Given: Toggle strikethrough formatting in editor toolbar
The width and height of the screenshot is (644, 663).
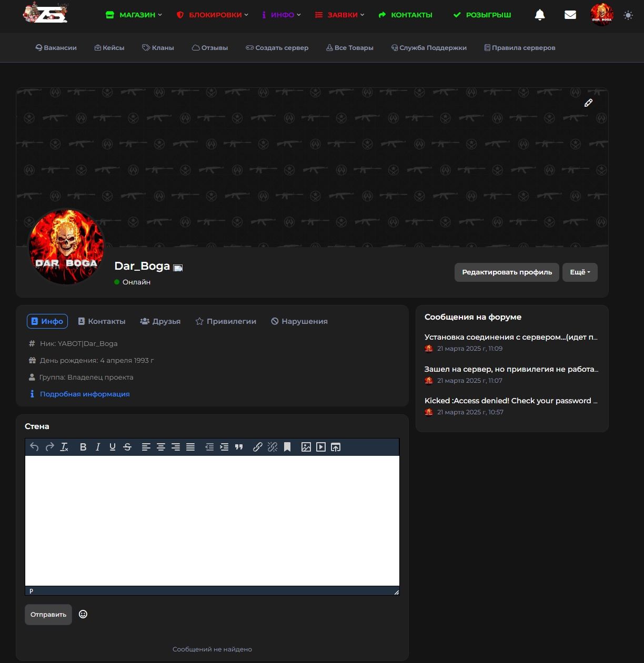Looking at the screenshot, I should (127, 447).
